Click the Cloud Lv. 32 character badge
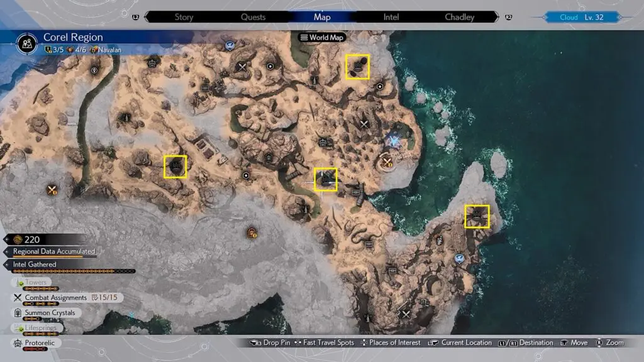 (x=581, y=18)
